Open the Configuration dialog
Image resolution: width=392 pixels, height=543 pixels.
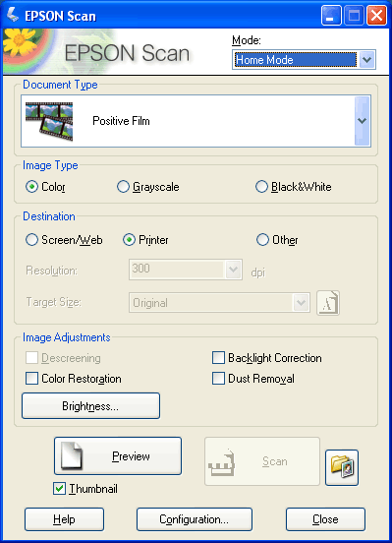(x=195, y=519)
